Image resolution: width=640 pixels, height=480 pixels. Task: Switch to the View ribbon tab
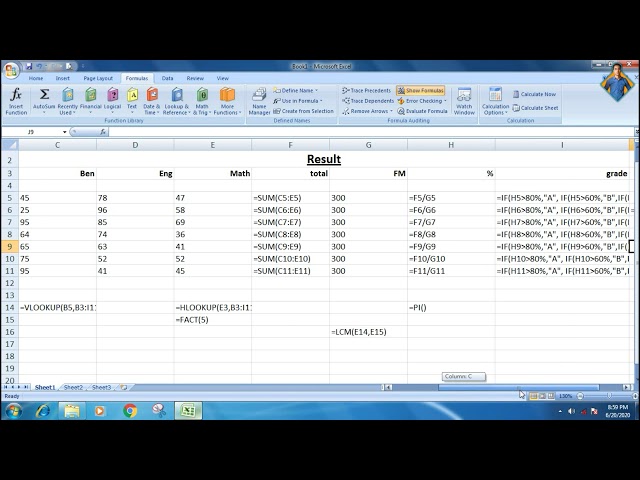pyautogui.click(x=222, y=78)
